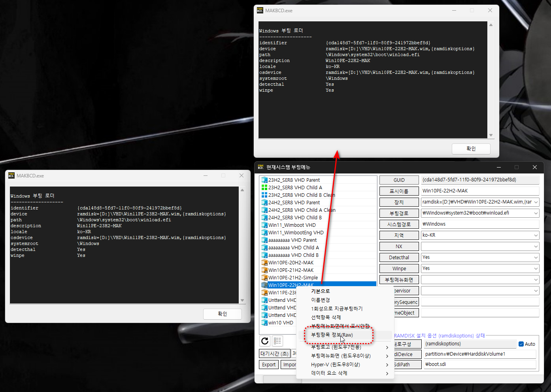Viewport: 551px width, 392px height.
Task: Open the Winpe dropdown showing Yes
Action: [x=536, y=268]
